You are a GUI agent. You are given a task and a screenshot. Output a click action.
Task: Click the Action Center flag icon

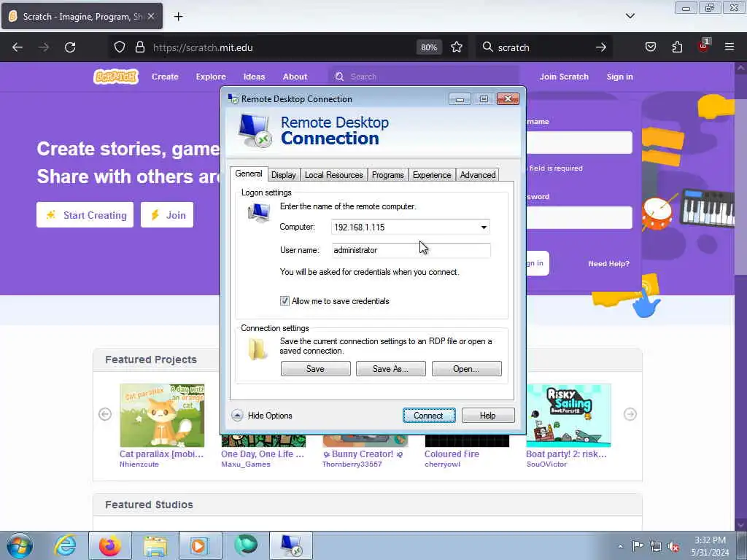click(x=638, y=546)
